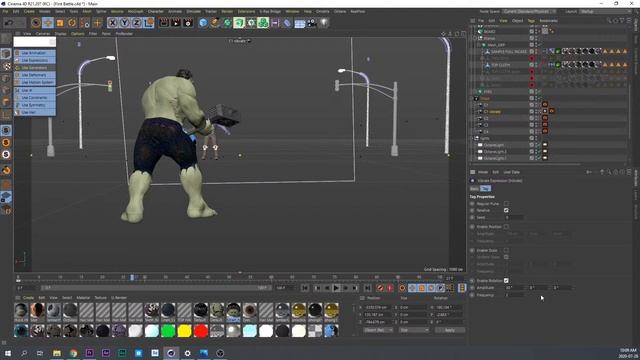Click Render to Picture Viewer icon
640x360 pixels.
click(176, 23)
